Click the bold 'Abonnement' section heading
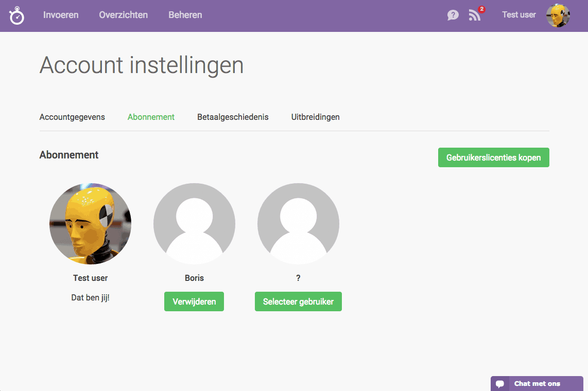The image size is (588, 391). coord(69,155)
